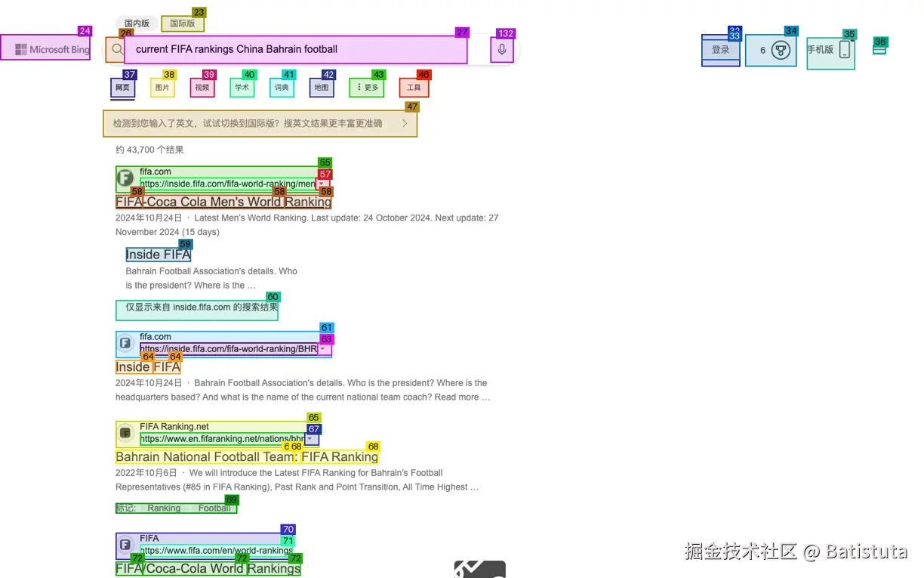Screen dimensions: 924x578
Task: Select the 国内版 tab
Action: [x=137, y=23]
